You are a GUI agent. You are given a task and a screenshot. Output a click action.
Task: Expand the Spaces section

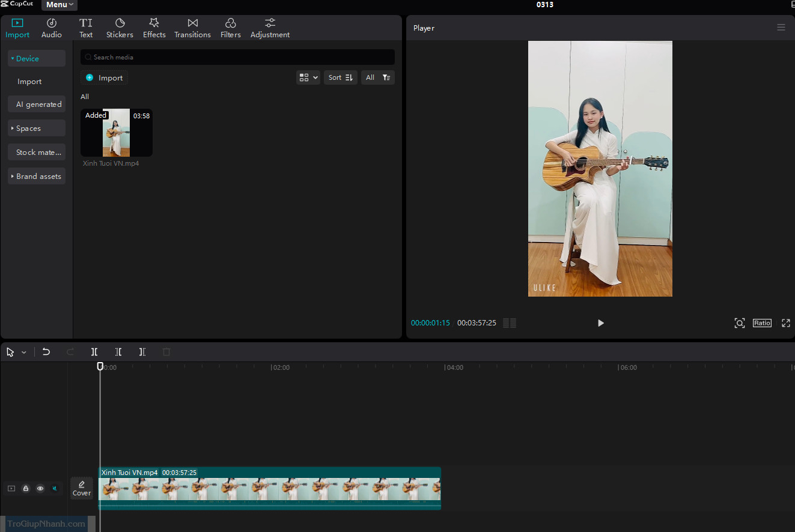click(x=37, y=128)
